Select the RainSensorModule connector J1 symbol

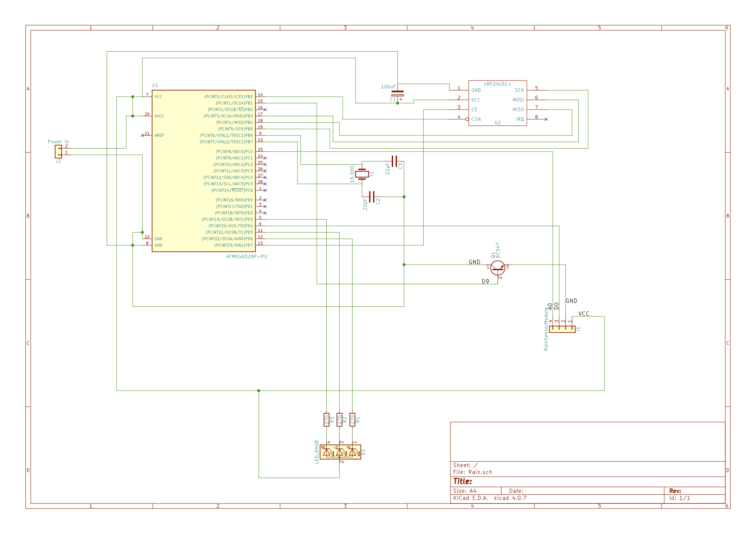pyautogui.click(x=562, y=329)
